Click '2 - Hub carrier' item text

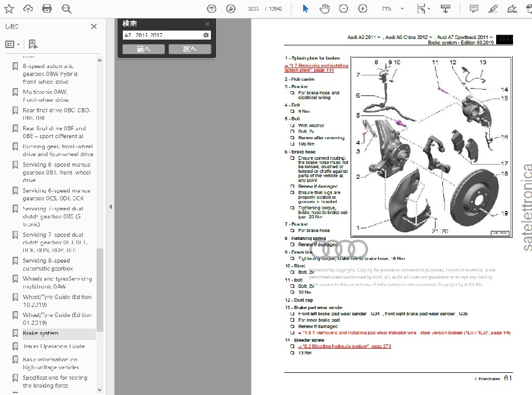click(299, 80)
